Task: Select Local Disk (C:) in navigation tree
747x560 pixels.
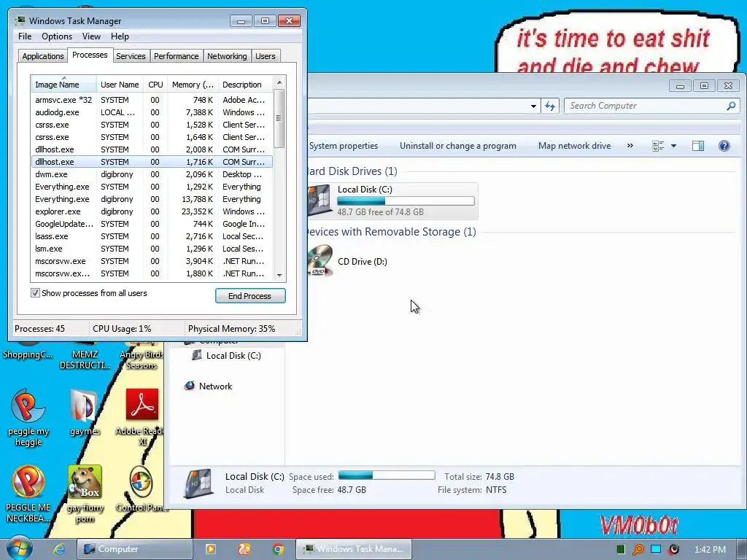Action: [226, 355]
